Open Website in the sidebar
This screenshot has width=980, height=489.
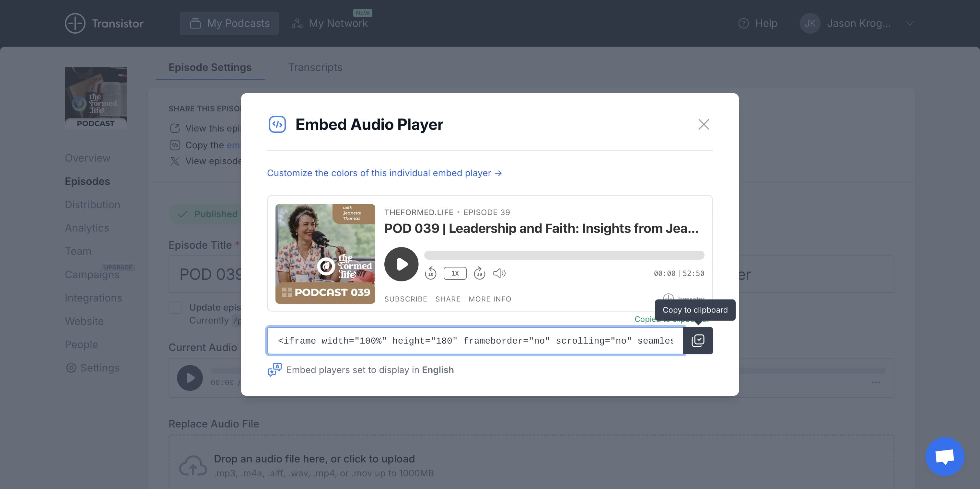click(84, 321)
